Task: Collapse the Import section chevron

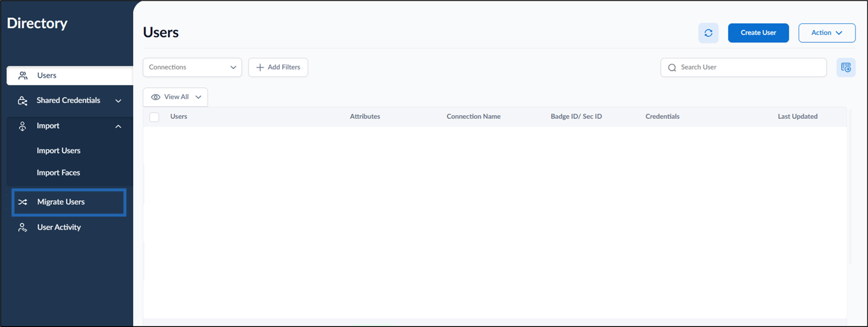Action: [x=118, y=126]
